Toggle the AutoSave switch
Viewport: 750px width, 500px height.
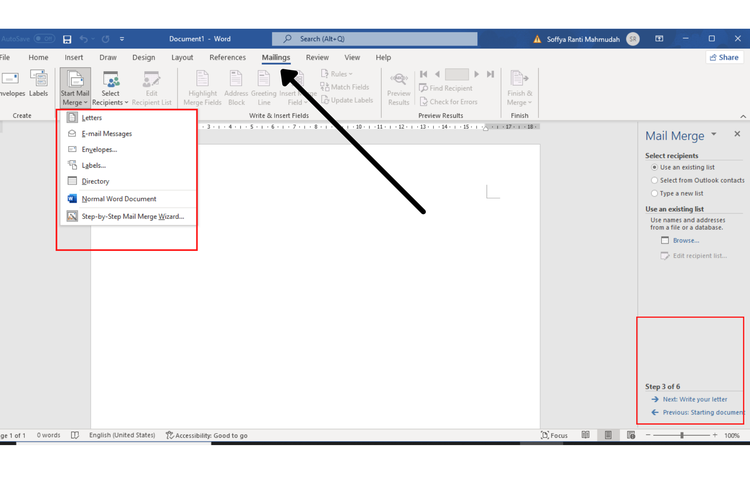pos(44,39)
